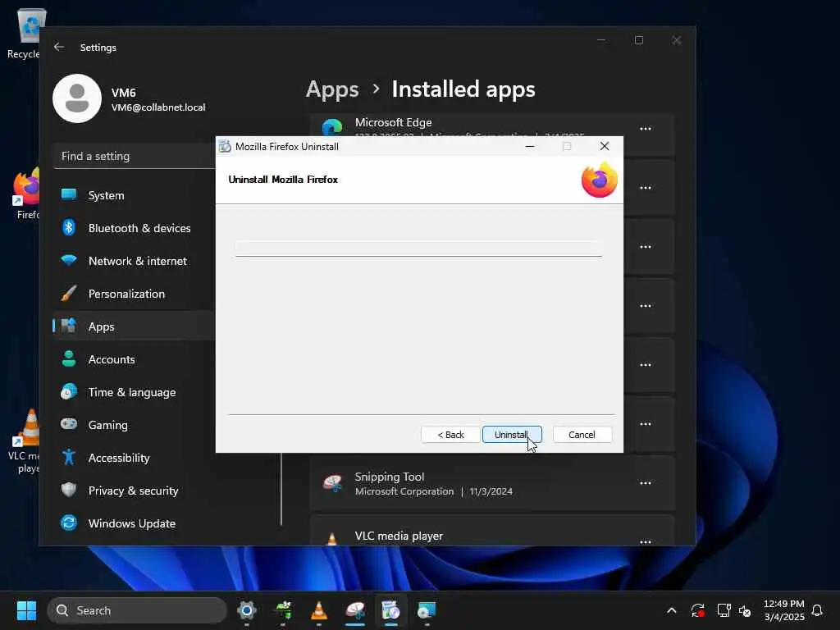Image resolution: width=840 pixels, height=630 pixels.
Task: Click VLC media player app name
Action: (399, 536)
